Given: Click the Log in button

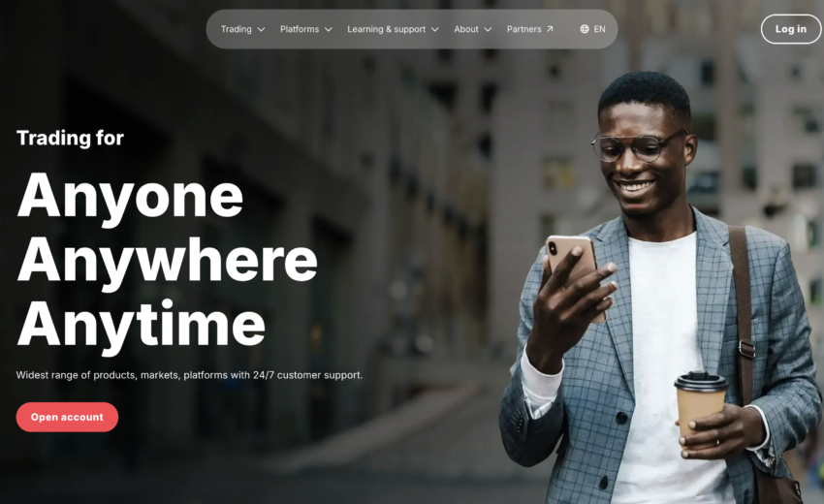Looking at the screenshot, I should click(x=791, y=29).
